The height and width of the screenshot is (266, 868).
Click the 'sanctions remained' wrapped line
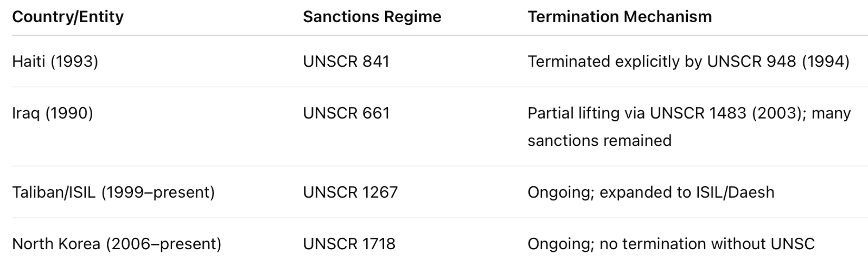point(599,140)
